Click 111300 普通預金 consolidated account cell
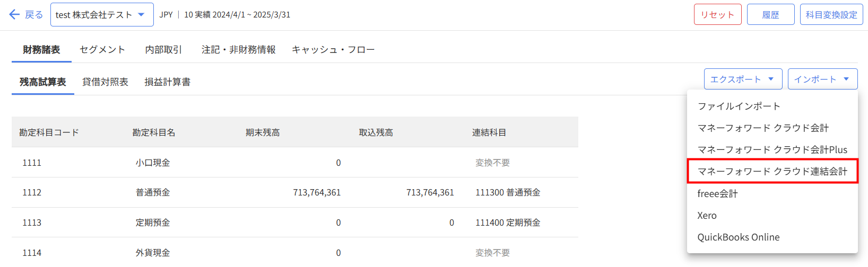This screenshot has width=868, height=267. click(x=508, y=193)
